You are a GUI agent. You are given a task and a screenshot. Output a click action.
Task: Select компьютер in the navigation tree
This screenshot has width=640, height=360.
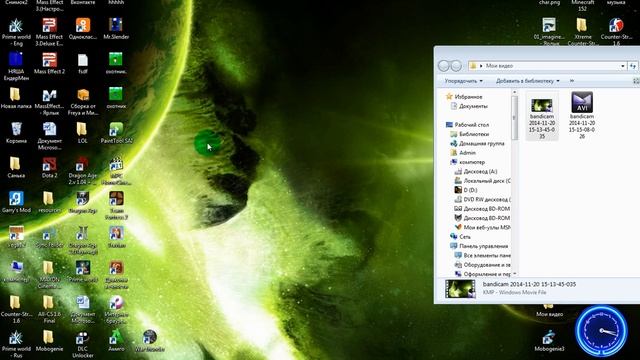[x=467, y=162]
